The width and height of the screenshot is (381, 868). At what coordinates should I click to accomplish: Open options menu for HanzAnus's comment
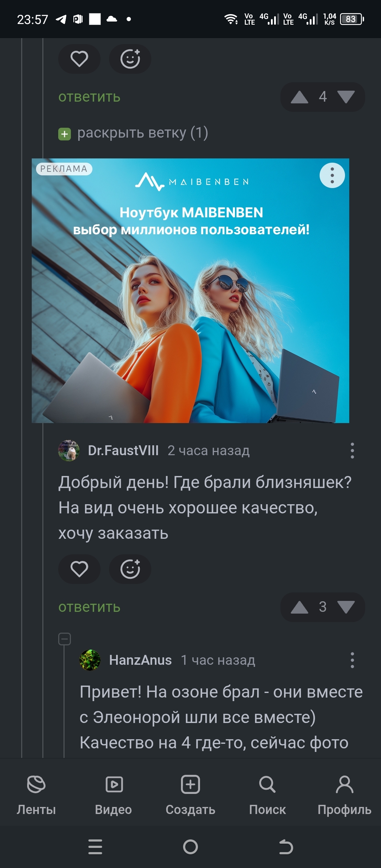pyautogui.click(x=352, y=660)
